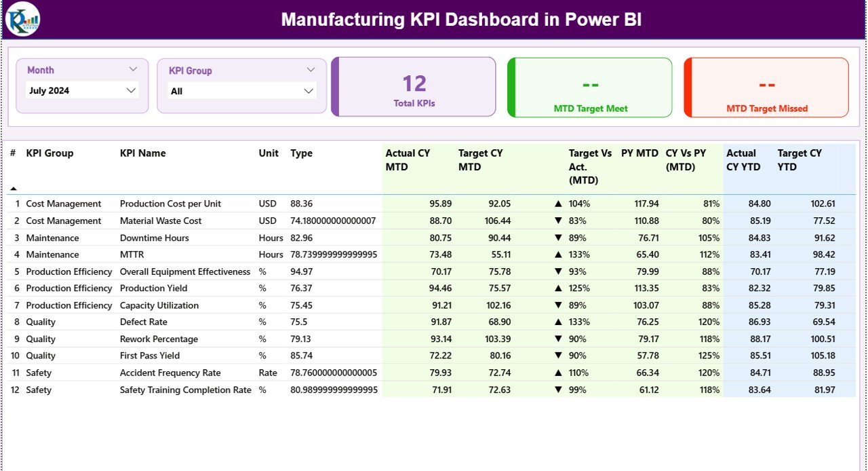The width and height of the screenshot is (868, 471).
Task: Click the green up-triangle on the MTTR row
Action: pyautogui.click(x=557, y=254)
